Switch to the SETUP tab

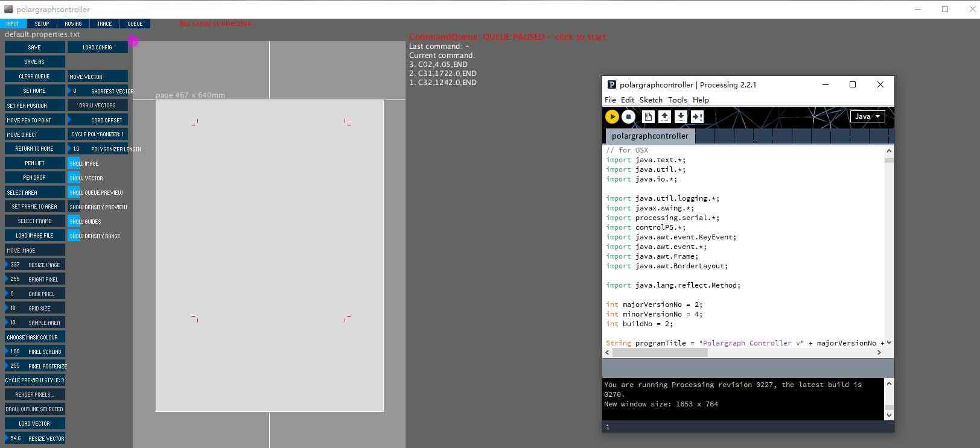[x=42, y=24]
